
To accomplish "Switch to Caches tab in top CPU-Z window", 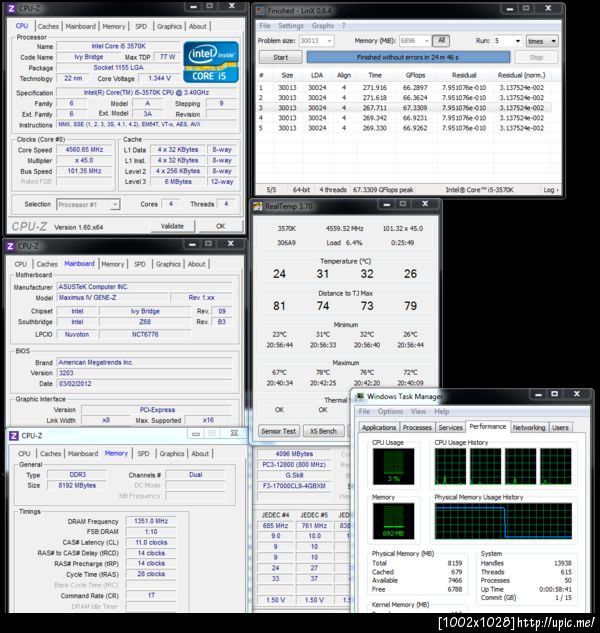I will pyautogui.click(x=48, y=26).
